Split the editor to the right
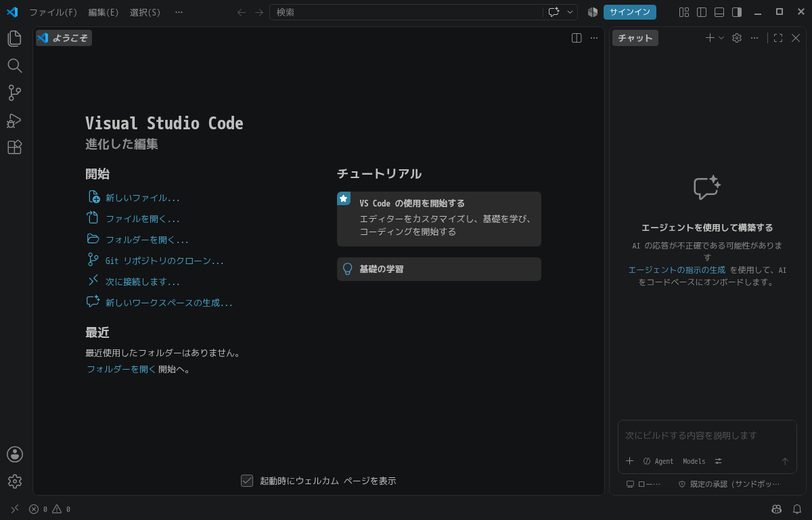Viewport: 812px width, 520px height. (577, 38)
